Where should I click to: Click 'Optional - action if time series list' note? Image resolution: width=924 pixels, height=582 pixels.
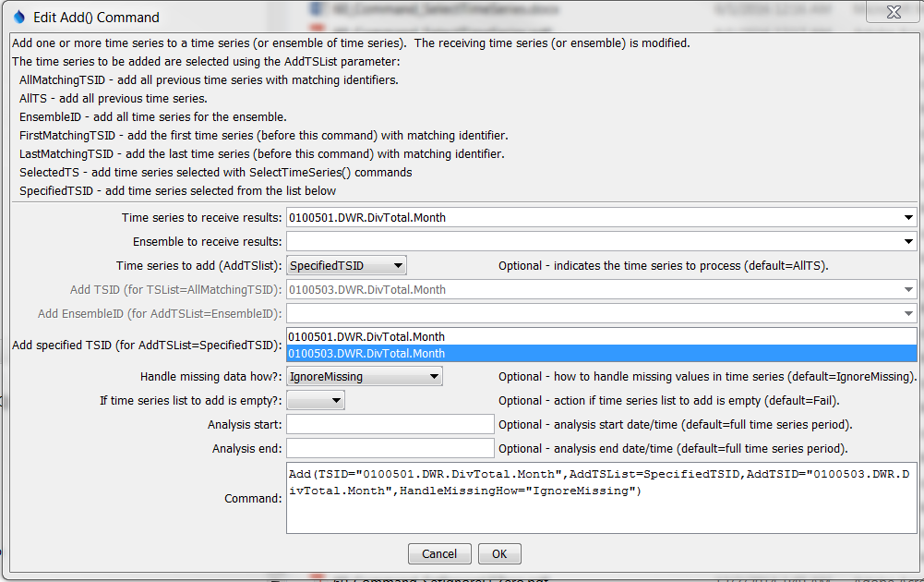[669, 401]
